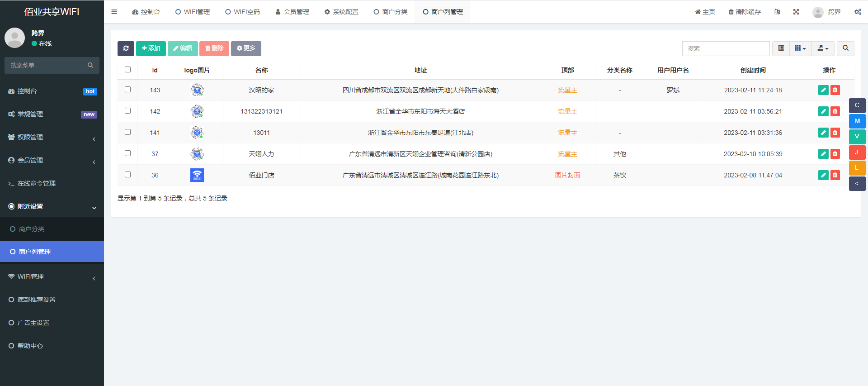Click the magnifier search button above table
The image size is (868, 386).
click(845, 48)
